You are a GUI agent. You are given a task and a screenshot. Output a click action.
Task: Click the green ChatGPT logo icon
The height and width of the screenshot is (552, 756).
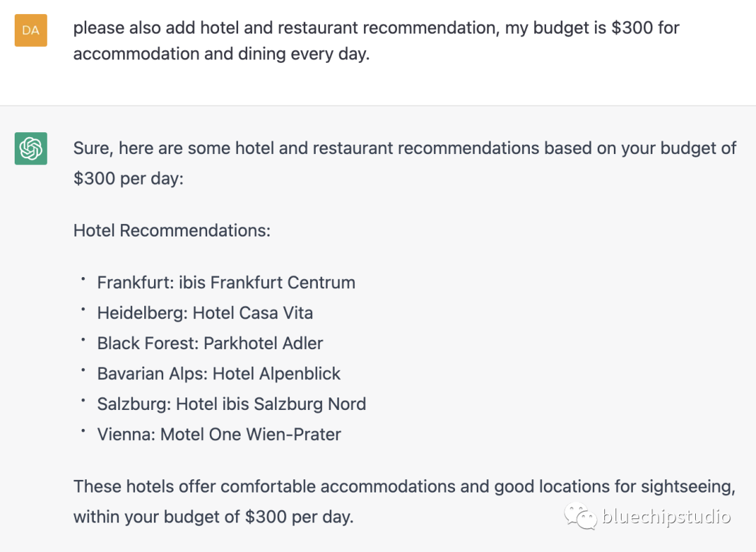pos(31,148)
